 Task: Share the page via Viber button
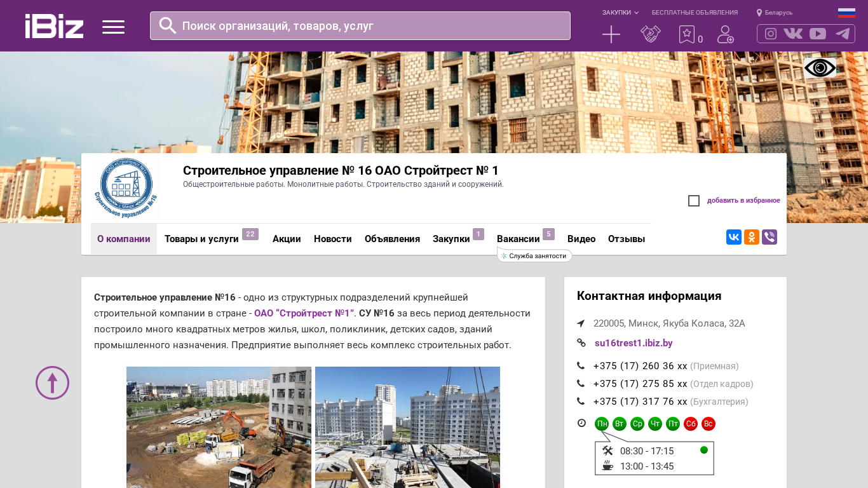770,237
